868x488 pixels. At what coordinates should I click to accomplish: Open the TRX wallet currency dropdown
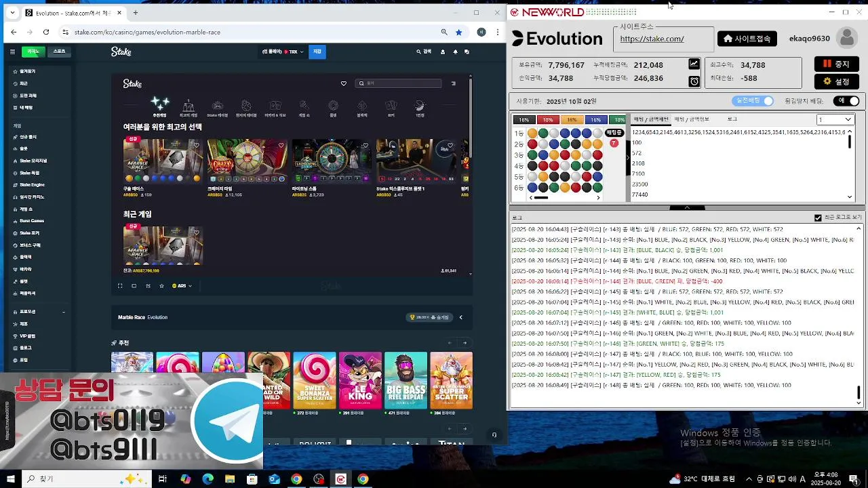click(283, 52)
